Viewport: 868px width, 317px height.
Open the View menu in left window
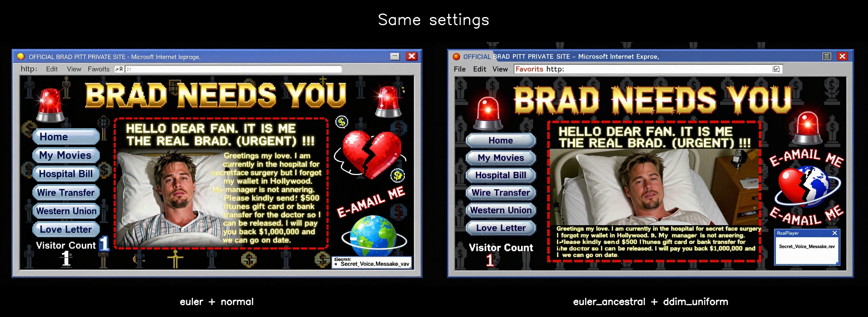pyautogui.click(x=74, y=69)
